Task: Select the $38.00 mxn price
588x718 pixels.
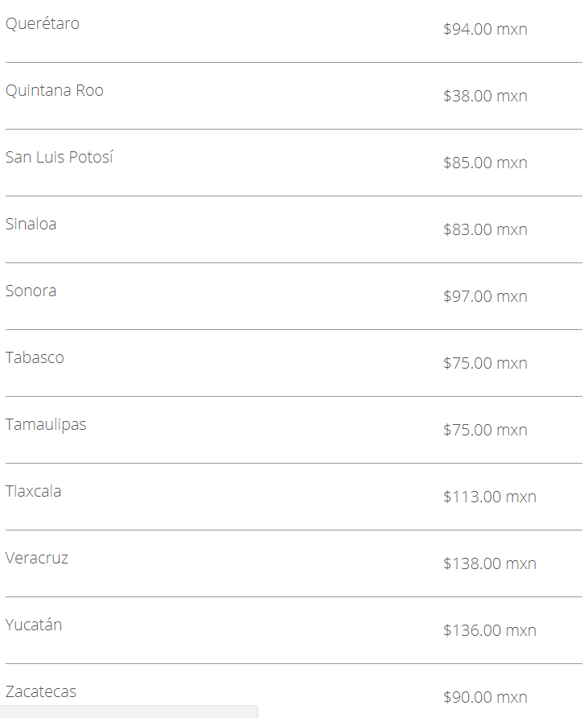Action: pos(485,97)
